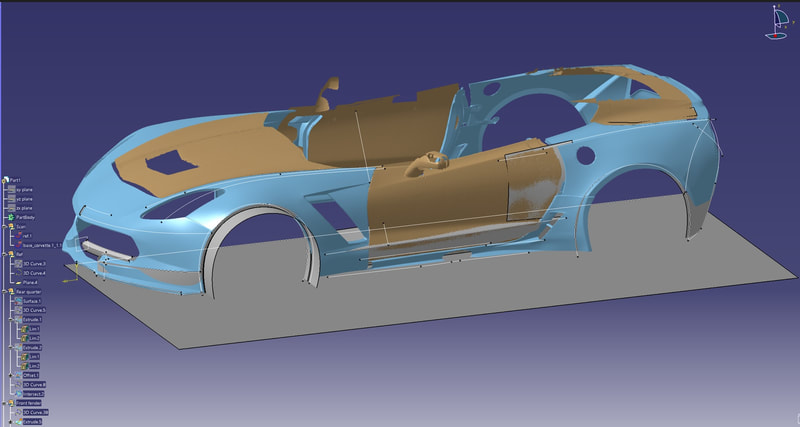Screen dimensions: 800x427
Task: Click the Plane.4 icon in tree
Action: (x=17, y=281)
